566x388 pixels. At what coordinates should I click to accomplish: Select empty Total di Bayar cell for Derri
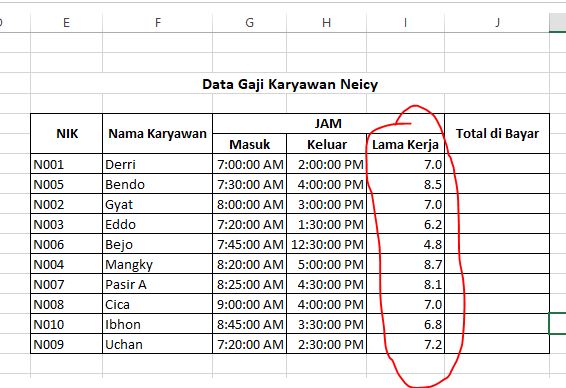[x=497, y=164]
